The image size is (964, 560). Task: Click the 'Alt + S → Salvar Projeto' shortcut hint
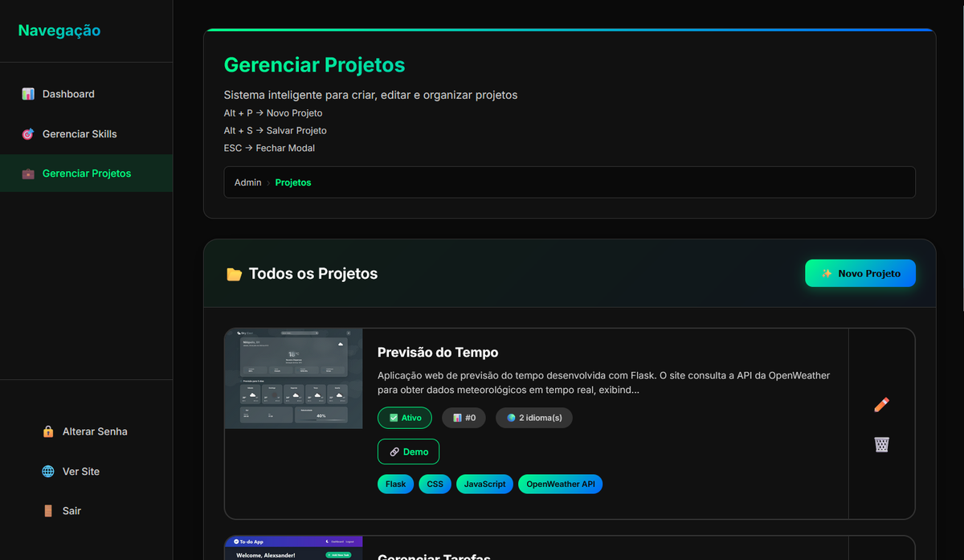276,131
